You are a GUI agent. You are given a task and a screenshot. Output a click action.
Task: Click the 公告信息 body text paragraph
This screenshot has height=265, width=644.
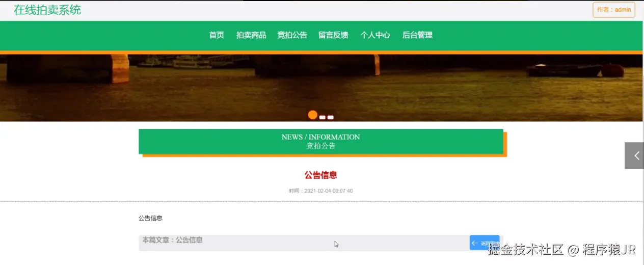coord(150,218)
